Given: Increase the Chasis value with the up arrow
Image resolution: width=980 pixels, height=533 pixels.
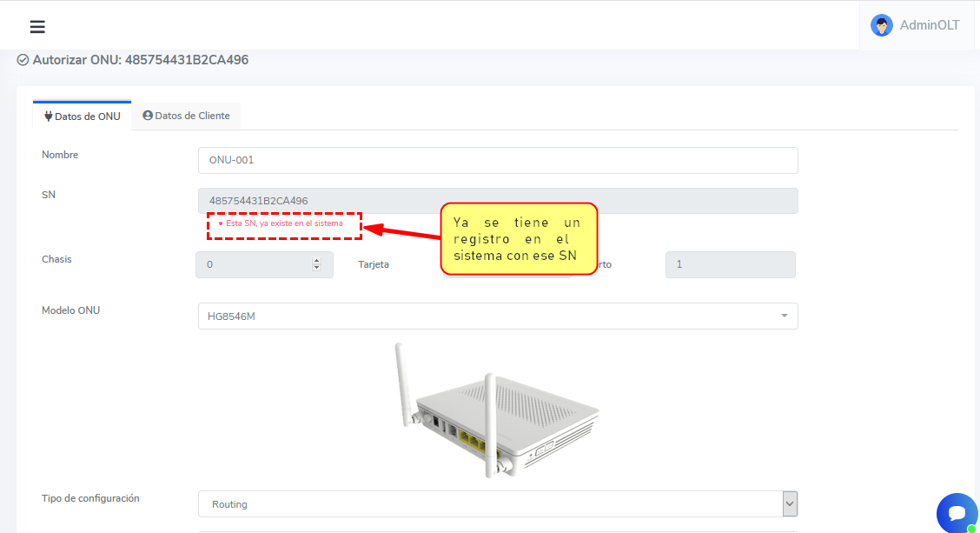Looking at the screenshot, I should click(x=316, y=260).
